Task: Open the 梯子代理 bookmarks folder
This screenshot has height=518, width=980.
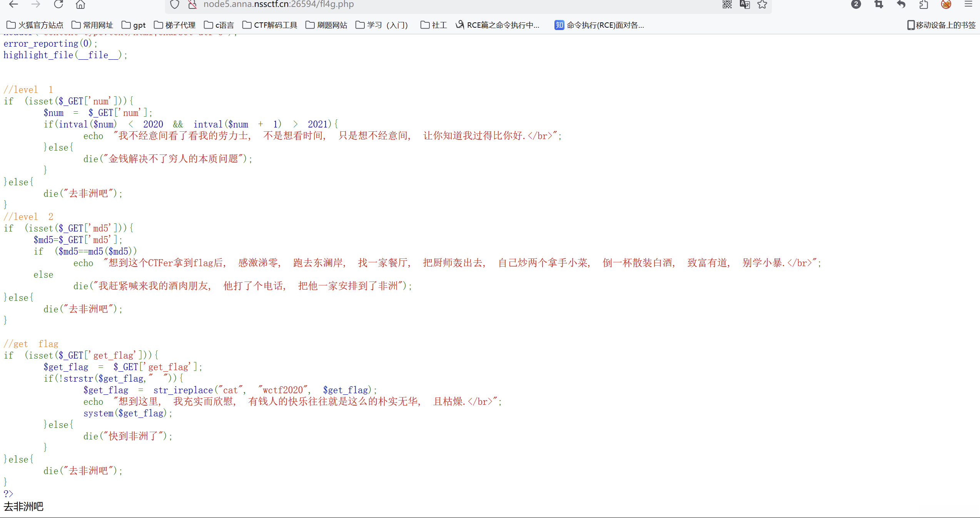Action: click(x=175, y=25)
